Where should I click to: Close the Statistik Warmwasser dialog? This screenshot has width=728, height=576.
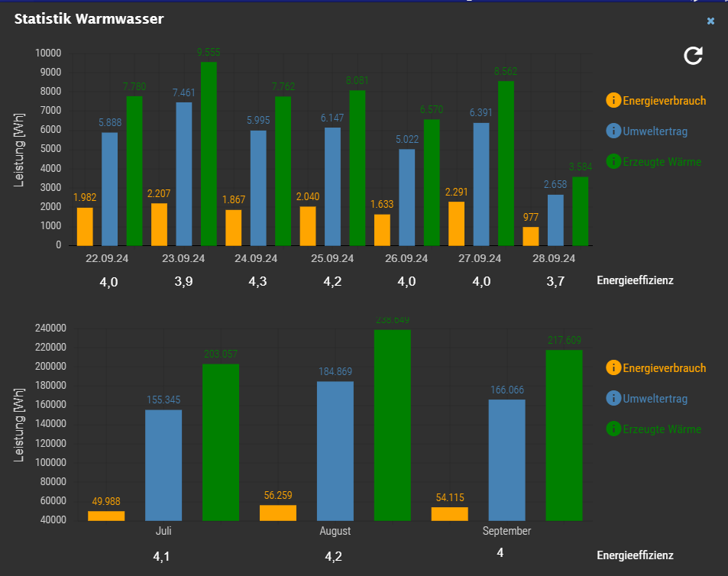pos(710,21)
